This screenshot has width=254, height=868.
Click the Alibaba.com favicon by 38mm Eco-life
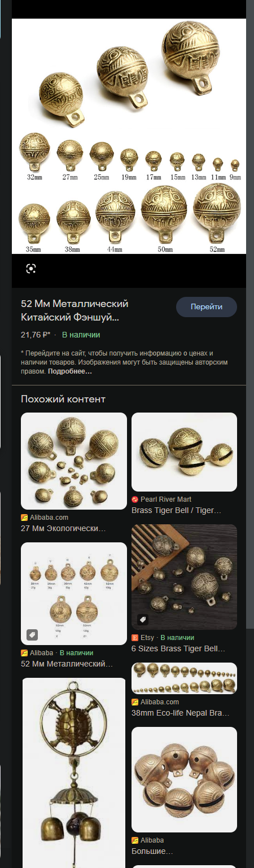(135, 702)
